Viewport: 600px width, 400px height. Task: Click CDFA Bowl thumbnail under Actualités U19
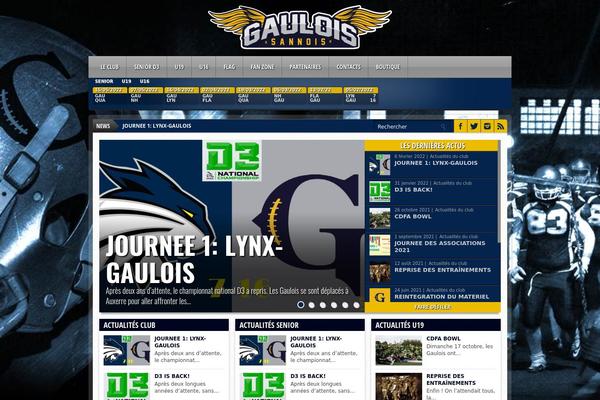(398, 350)
